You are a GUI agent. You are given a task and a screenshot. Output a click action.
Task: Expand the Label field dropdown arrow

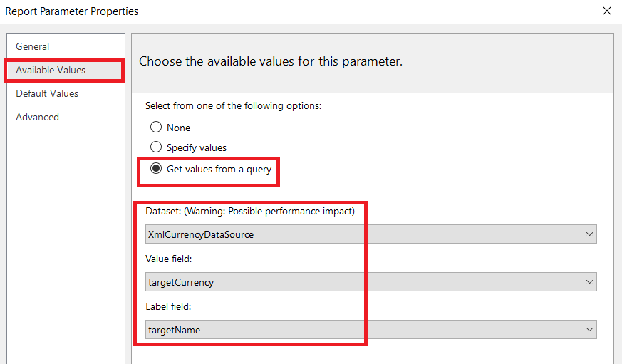tap(589, 330)
